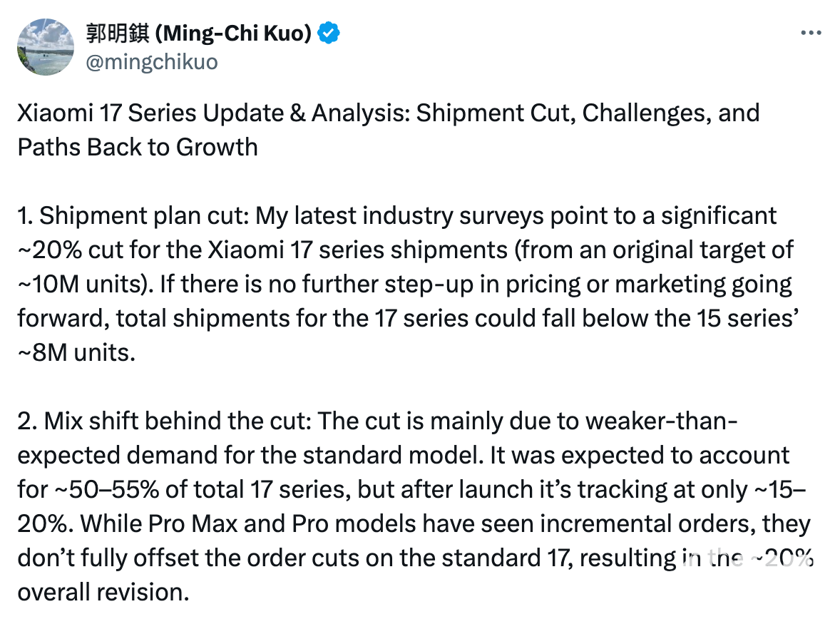
Task: Click the "(Ming-Chi Kuo)" display name
Action: tap(233, 33)
